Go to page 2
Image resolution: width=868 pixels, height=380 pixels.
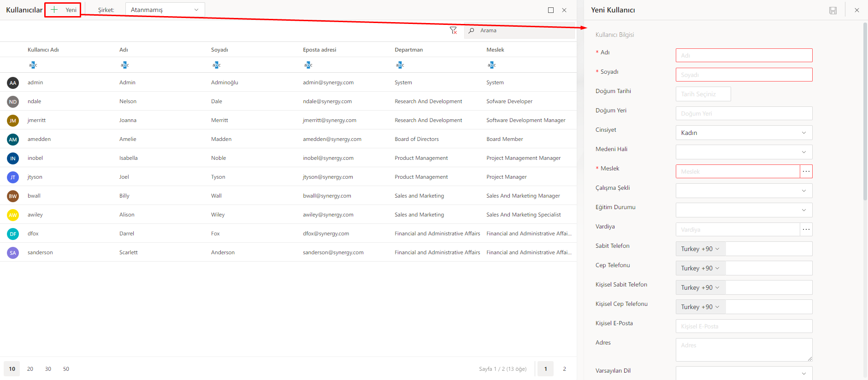[564, 369]
